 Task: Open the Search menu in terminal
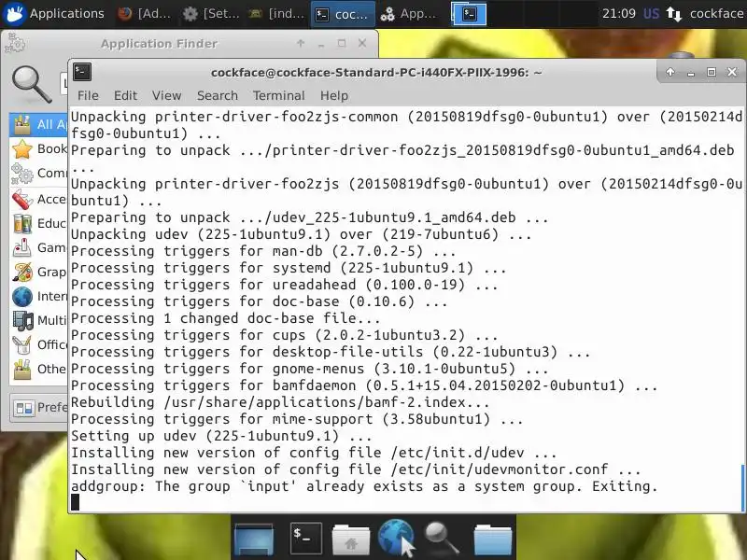click(x=218, y=96)
